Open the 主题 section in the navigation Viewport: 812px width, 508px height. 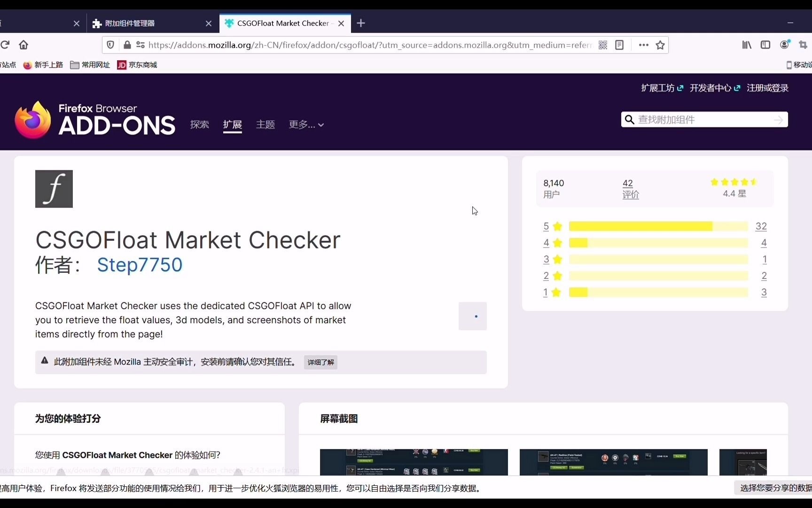coord(265,125)
